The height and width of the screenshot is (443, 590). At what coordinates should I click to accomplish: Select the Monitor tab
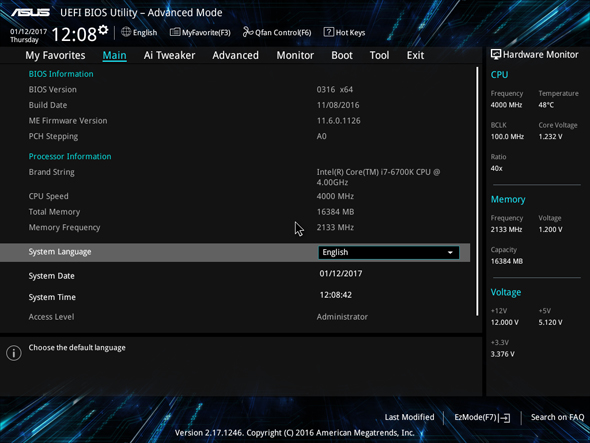[x=295, y=55]
